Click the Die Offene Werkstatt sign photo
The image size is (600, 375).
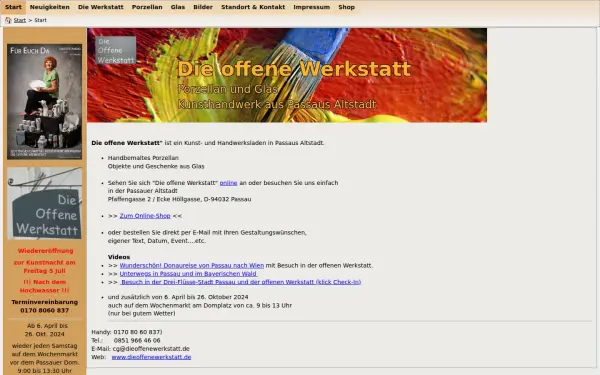[x=44, y=203]
